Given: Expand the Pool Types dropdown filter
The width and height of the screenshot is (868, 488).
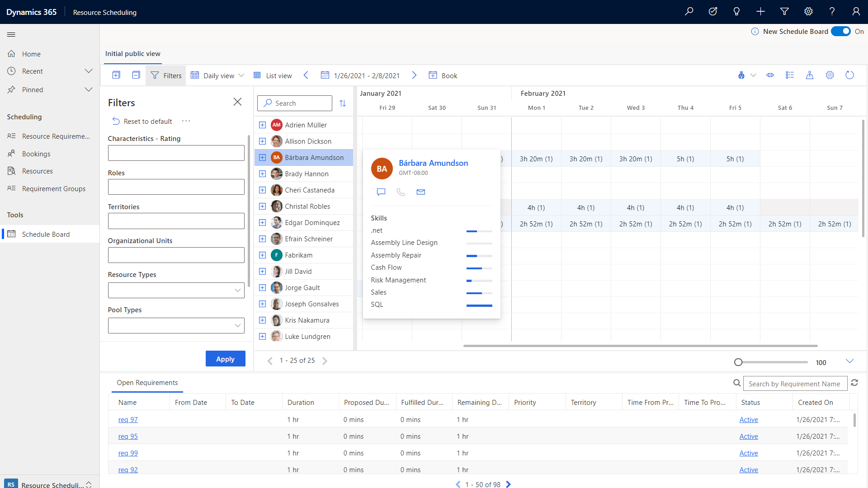Looking at the screenshot, I should 238,326.
